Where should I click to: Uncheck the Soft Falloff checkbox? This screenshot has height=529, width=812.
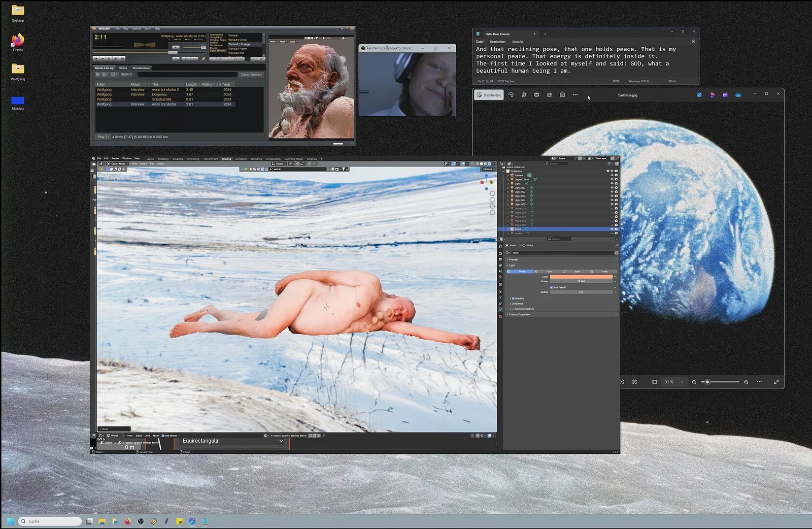click(551, 287)
